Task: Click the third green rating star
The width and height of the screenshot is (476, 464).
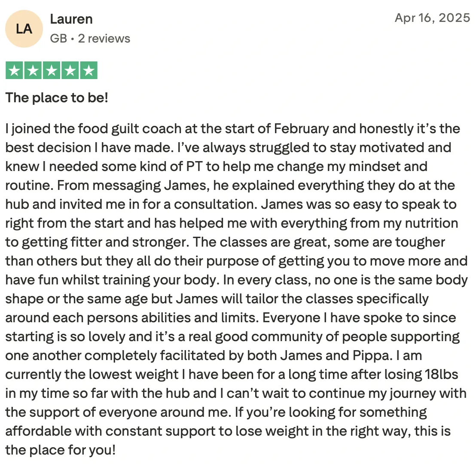Action: [51, 70]
